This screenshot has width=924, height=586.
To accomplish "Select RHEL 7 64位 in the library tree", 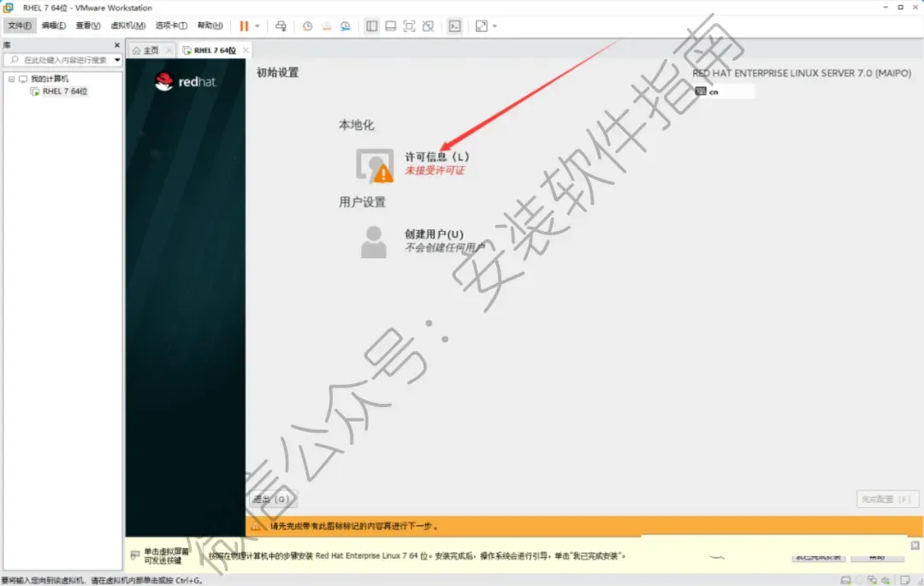I will (x=65, y=92).
